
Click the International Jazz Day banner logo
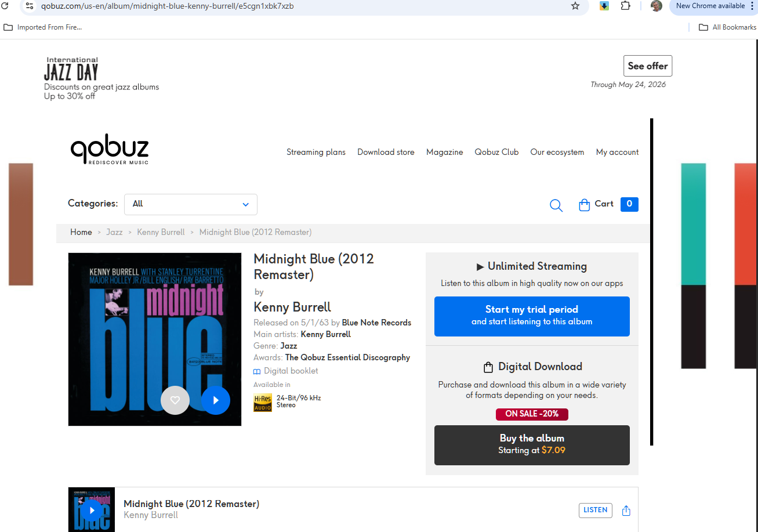pyautogui.click(x=71, y=69)
